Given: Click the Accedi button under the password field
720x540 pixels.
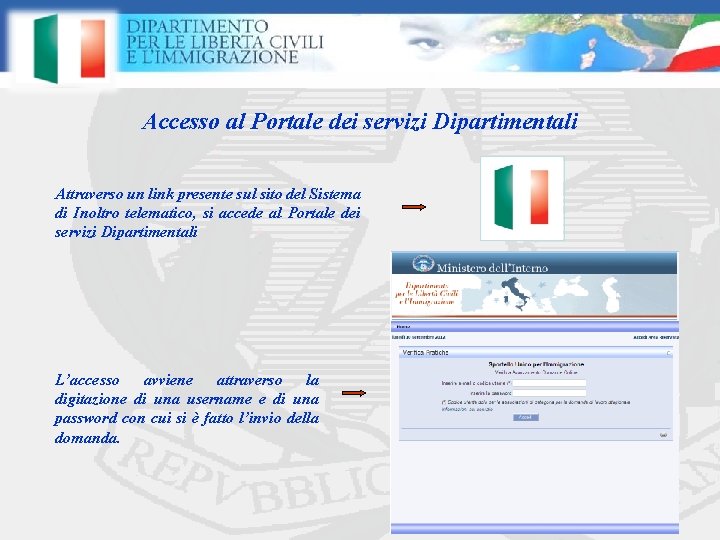Looking at the screenshot, I should [525, 417].
